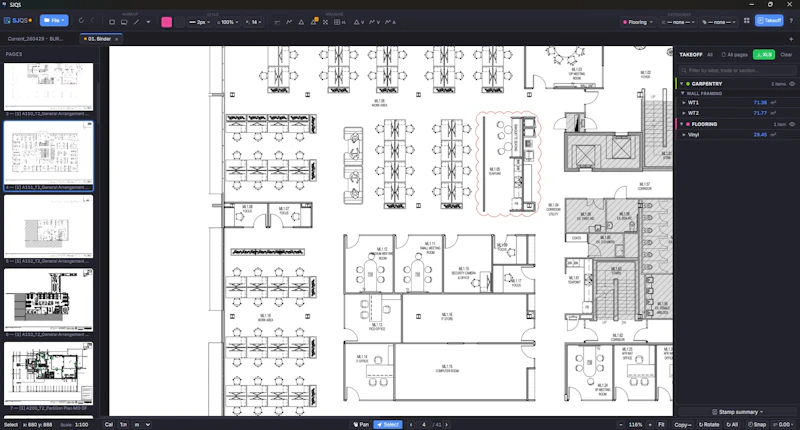The width and height of the screenshot is (800, 430).
Task: Go to next page arrow
Action: point(446,424)
